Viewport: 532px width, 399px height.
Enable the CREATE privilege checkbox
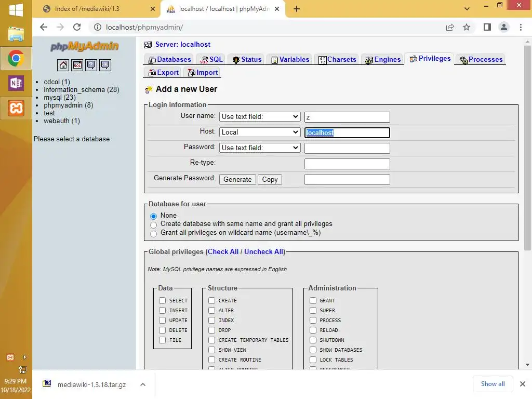coord(212,301)
